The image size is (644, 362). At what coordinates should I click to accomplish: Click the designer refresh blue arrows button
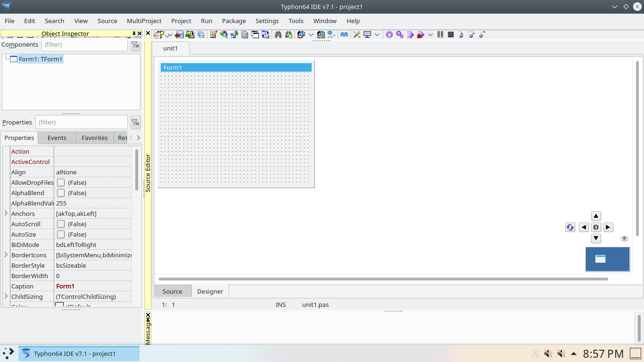[x=570, y=227]
